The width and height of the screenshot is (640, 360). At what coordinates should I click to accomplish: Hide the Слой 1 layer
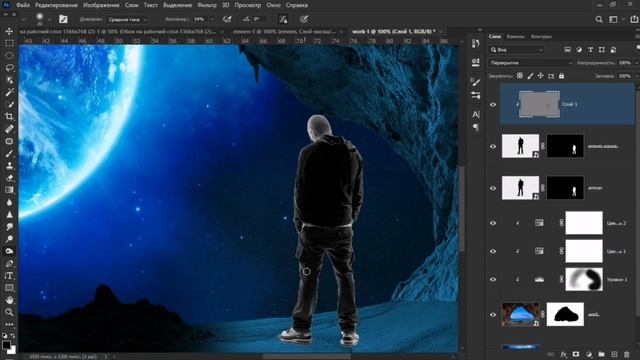click(x=493, y=104)
